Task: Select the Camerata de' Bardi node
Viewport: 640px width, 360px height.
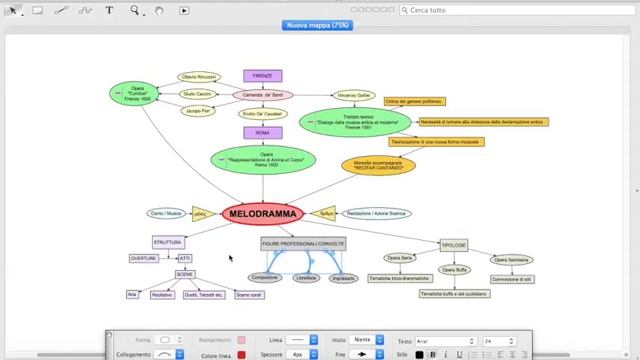Action: pos(262,95)
